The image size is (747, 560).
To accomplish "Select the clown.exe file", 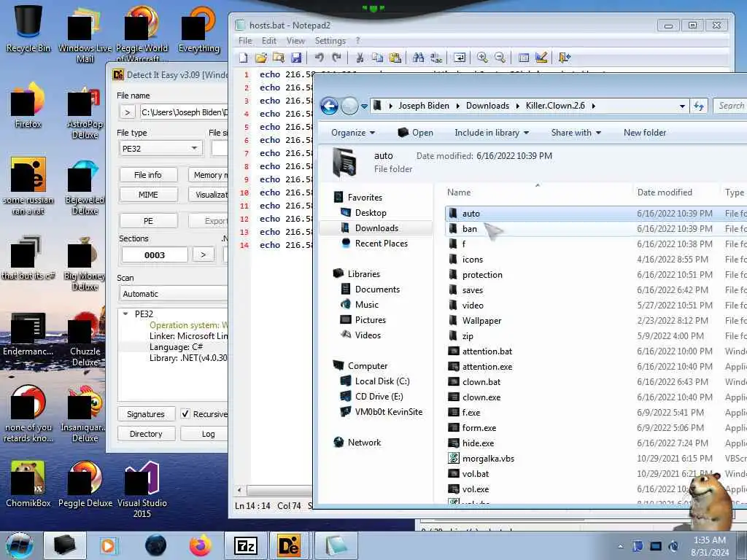I will 481,397.
